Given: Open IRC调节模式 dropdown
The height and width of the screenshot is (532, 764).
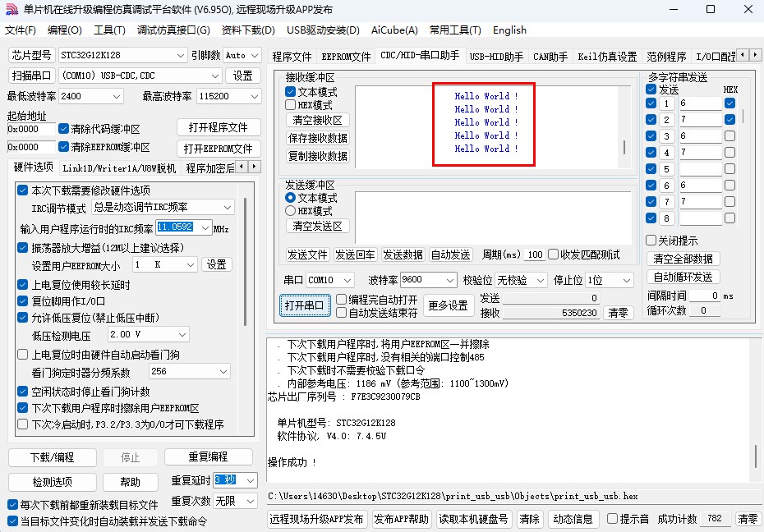Looking at the screenshot, I should pos(228,208).
